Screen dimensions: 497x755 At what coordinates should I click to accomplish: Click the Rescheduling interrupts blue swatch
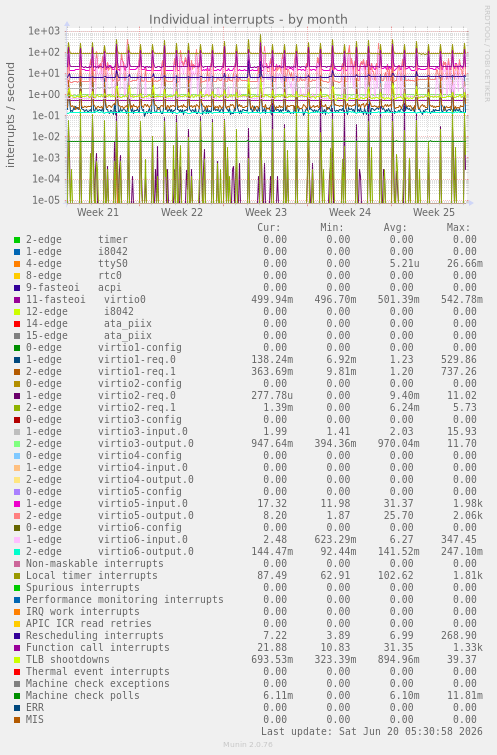(x=17, y=636)
